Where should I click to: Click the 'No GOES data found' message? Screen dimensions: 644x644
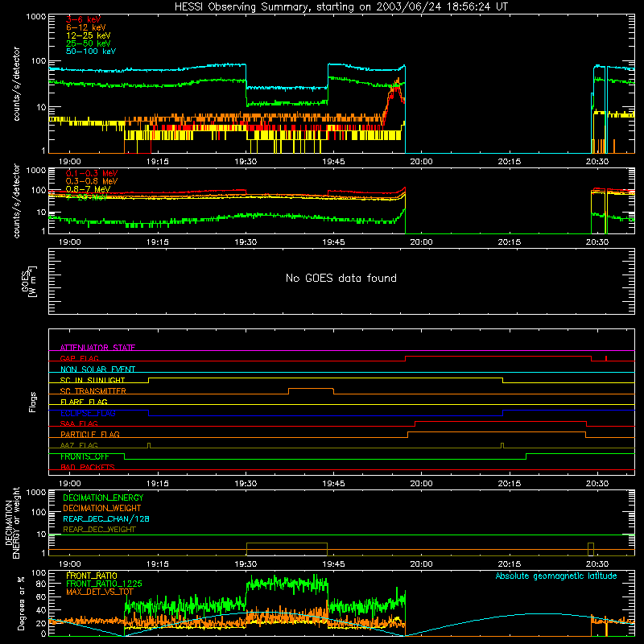tap(341, 278)
